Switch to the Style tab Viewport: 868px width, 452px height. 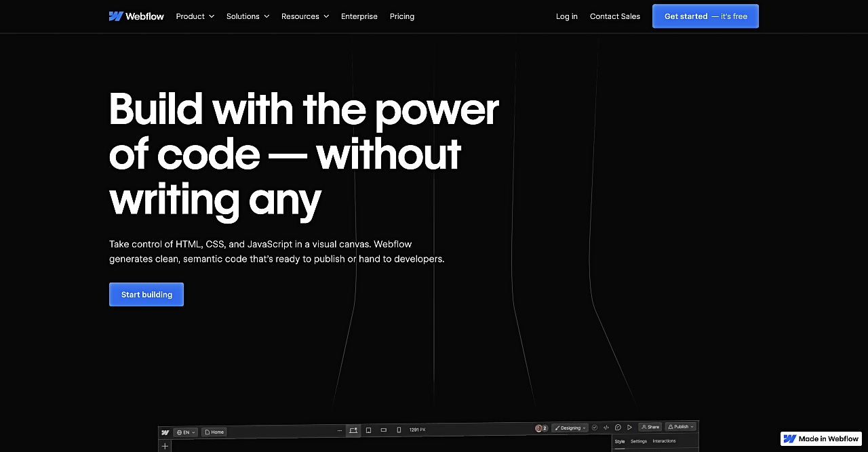tap(620, 441)
